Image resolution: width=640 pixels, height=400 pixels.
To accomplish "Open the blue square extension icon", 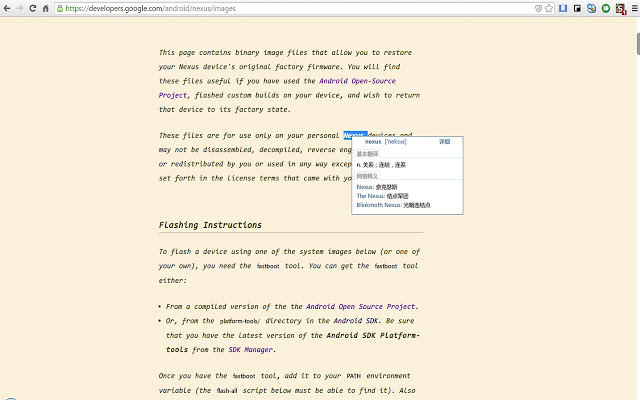I will click(x=563, y=8).
